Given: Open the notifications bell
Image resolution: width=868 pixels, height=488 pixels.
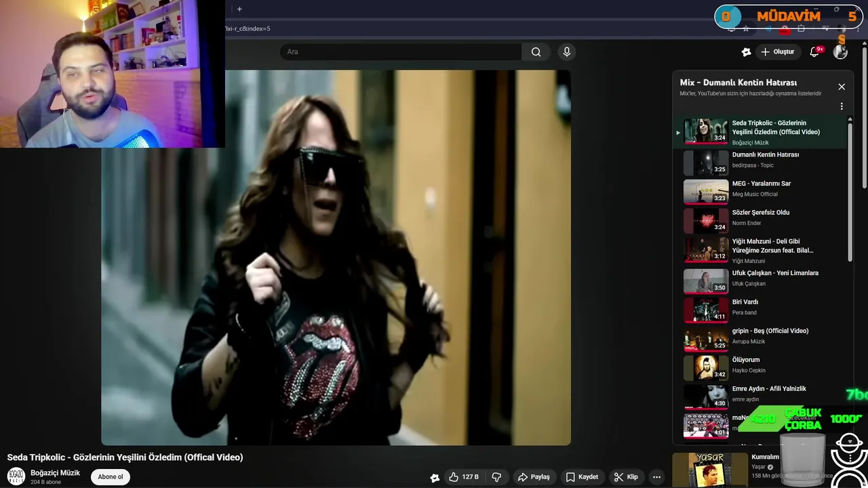Looking at the screenshot, I should pos(815,52).
